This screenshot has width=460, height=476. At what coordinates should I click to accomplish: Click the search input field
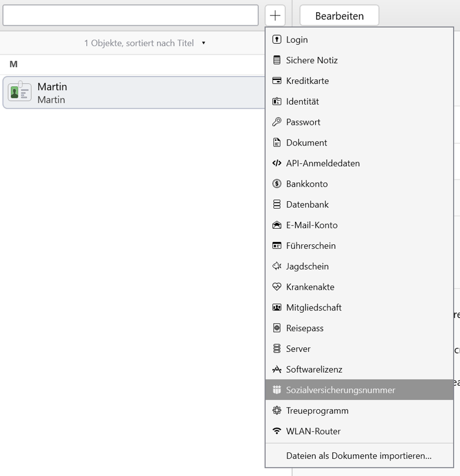(131, 16)
